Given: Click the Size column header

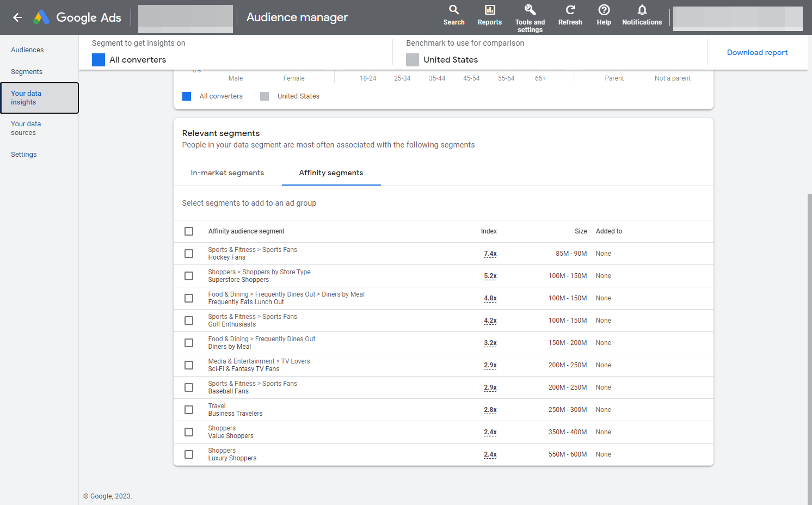Looking at the screenshot, I should pos(581,231).
